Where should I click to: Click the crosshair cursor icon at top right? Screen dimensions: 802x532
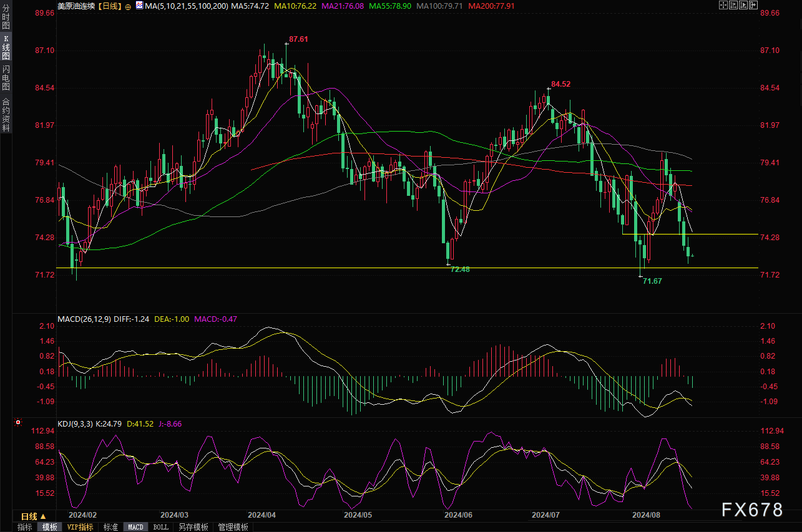point(723,6)
